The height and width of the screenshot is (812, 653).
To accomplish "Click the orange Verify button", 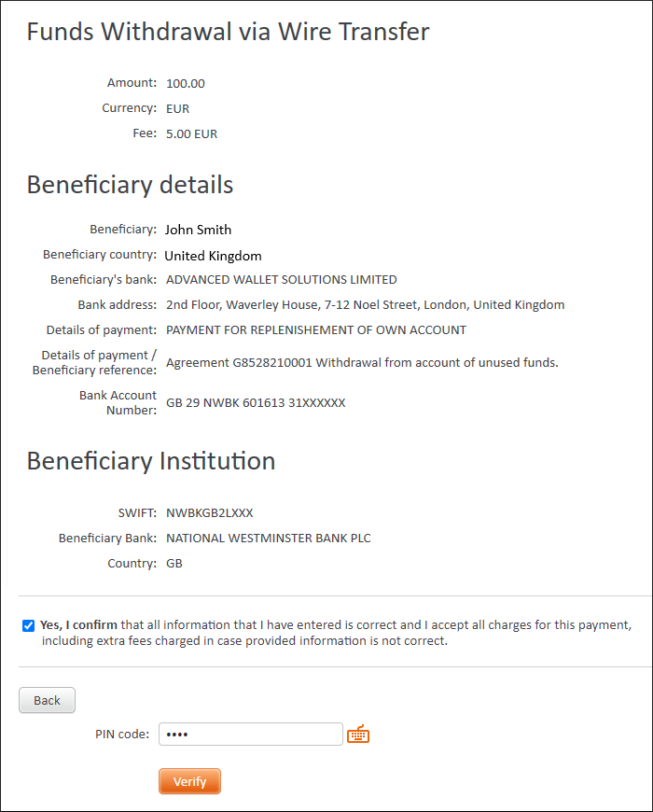I will (x=189, y=781).
